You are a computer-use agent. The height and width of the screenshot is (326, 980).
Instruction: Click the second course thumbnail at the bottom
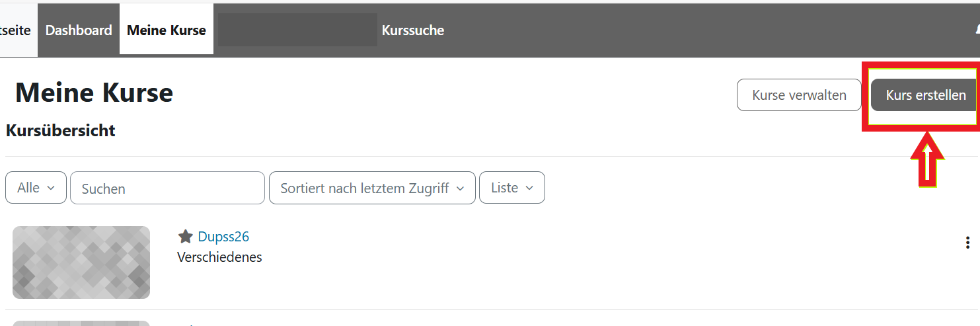(81, 323)
